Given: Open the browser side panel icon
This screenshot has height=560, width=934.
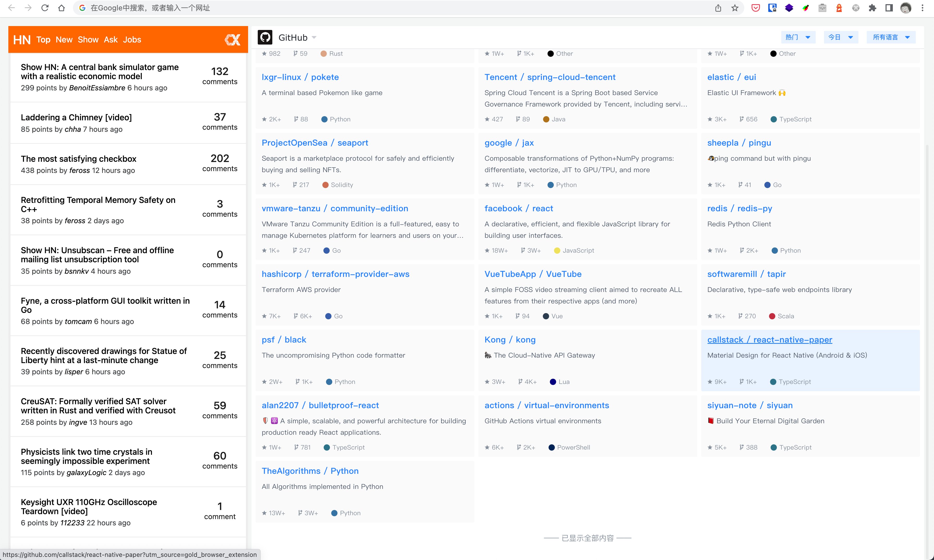Looking at the screenshot, I should pos(889,8).
